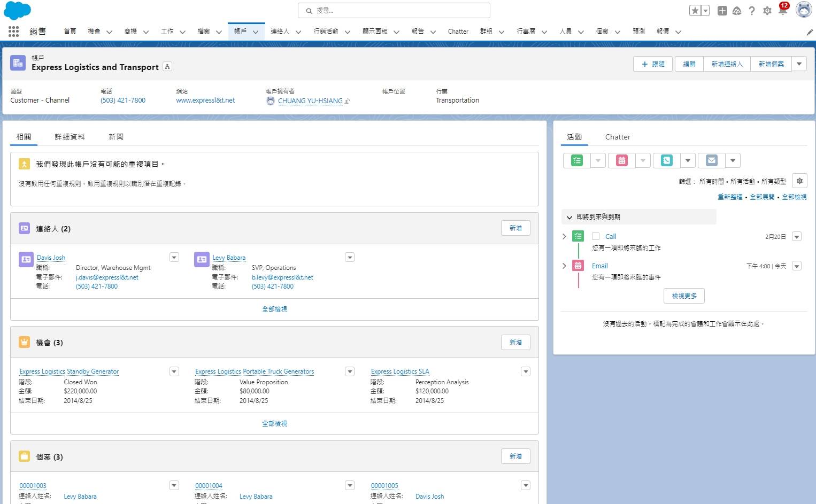Open the www.expressl&t.net website link
816x504 pixels.
pyautogui.click(x=205, y=100)
